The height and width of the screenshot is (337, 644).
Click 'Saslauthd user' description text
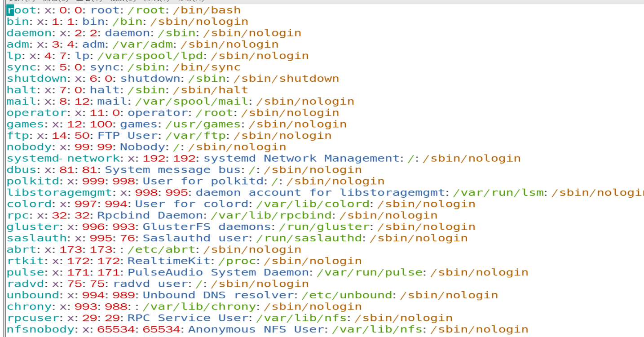tap(195, 238)
